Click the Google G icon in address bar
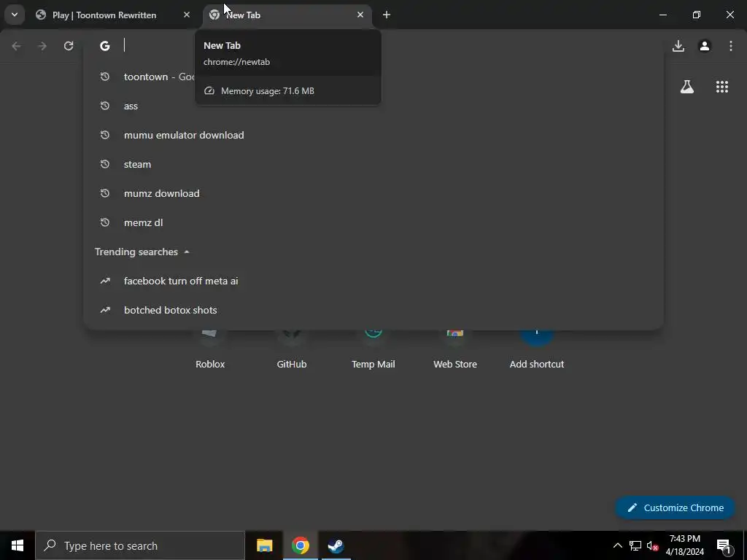747x560 pixels. (x=105, y=46)
